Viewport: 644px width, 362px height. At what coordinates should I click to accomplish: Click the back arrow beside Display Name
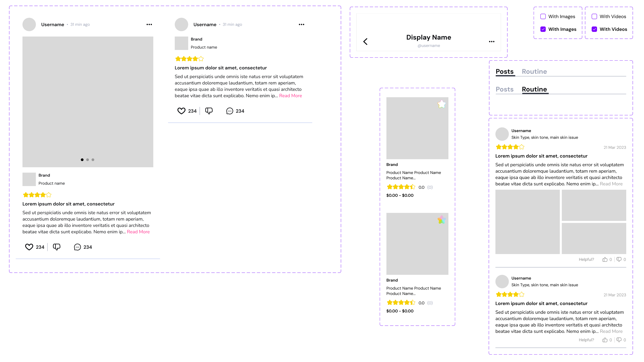365,41
